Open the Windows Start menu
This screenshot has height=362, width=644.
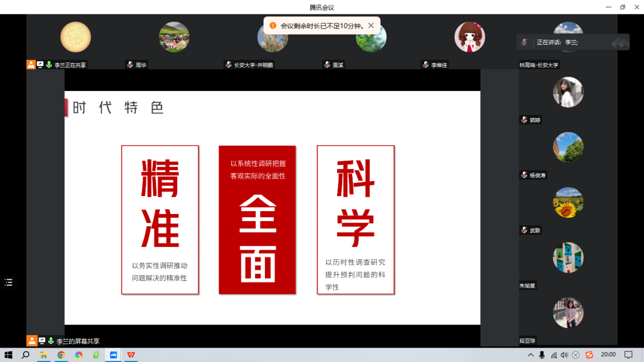pyautogui.click(x=8, y=355)
